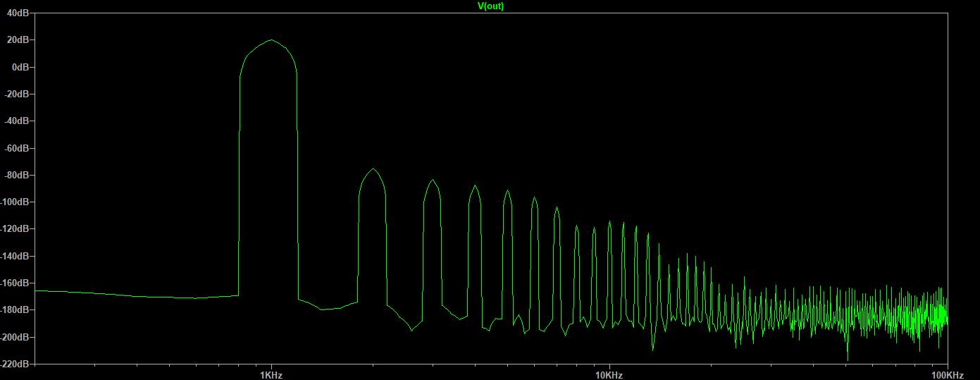Click the 1KHz frequency axis label
The width and height of the screenshot is (980, 380).
point(271,375)
